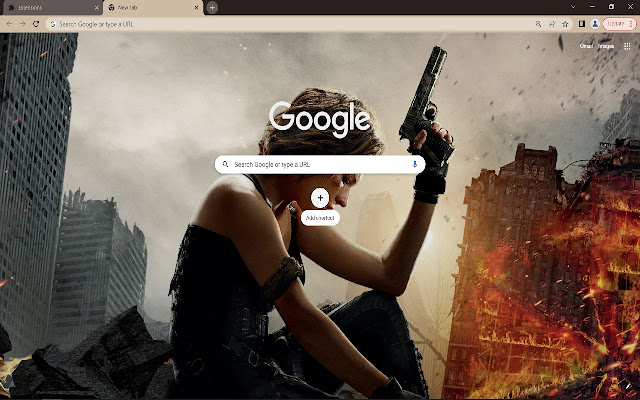Click the Google logo

(x=320, y=118)
